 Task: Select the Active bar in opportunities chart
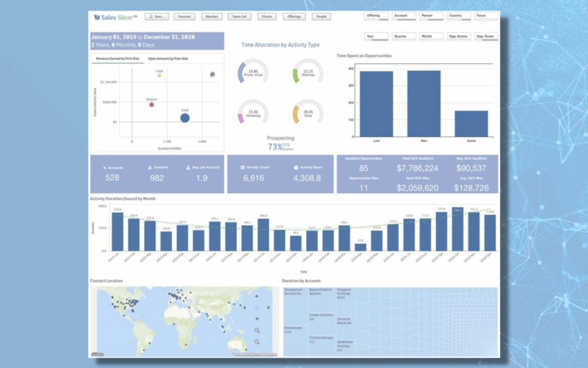(x=471, y=124)
